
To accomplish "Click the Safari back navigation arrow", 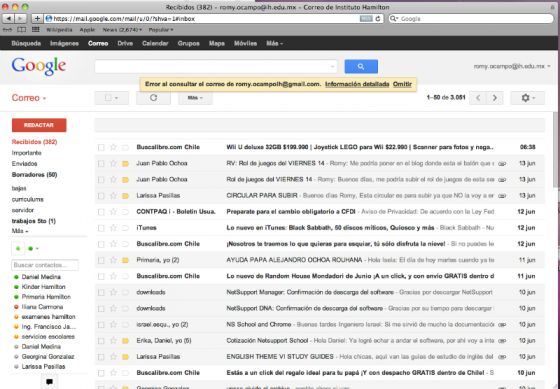I will (9, 19).
